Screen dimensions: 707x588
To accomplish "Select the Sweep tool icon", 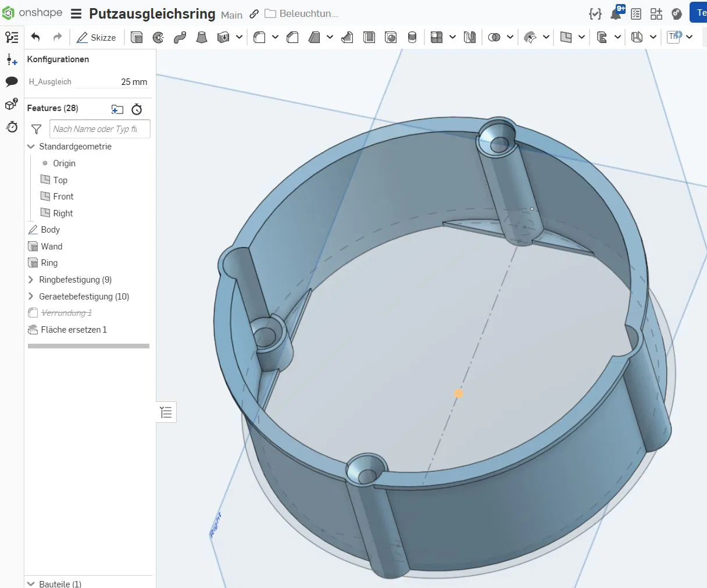I will [180, 37].
